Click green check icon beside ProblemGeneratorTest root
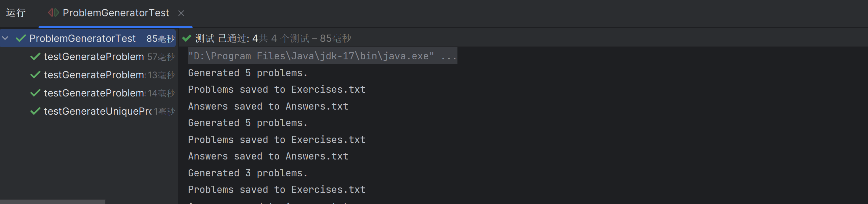Image resolution: width=868 pixels, height=204 pixels. [x=21, y=38]
